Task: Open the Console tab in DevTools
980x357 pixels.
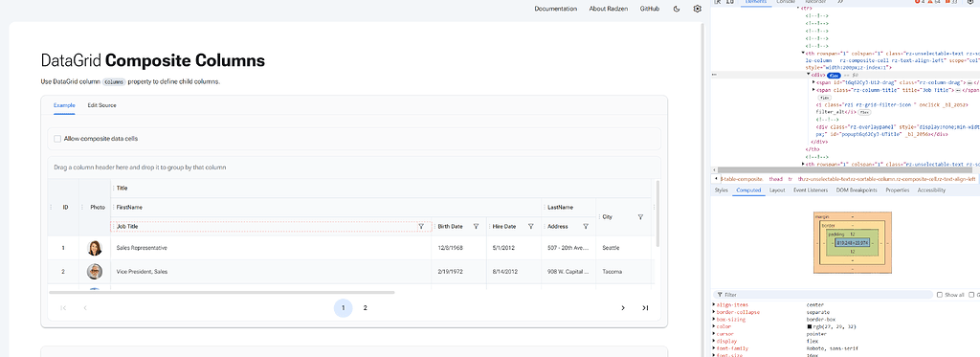Action: click(786, 2)
